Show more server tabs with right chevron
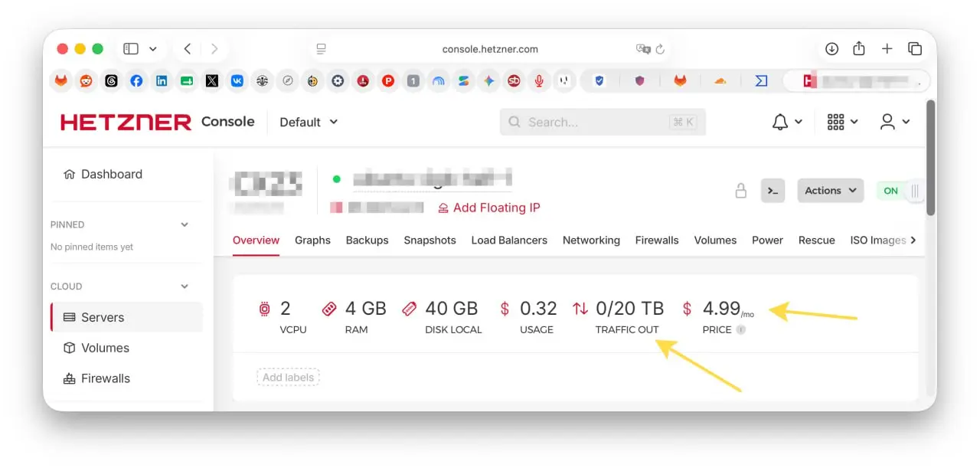This screenshot has width=980, height=468. coord(913,240)
